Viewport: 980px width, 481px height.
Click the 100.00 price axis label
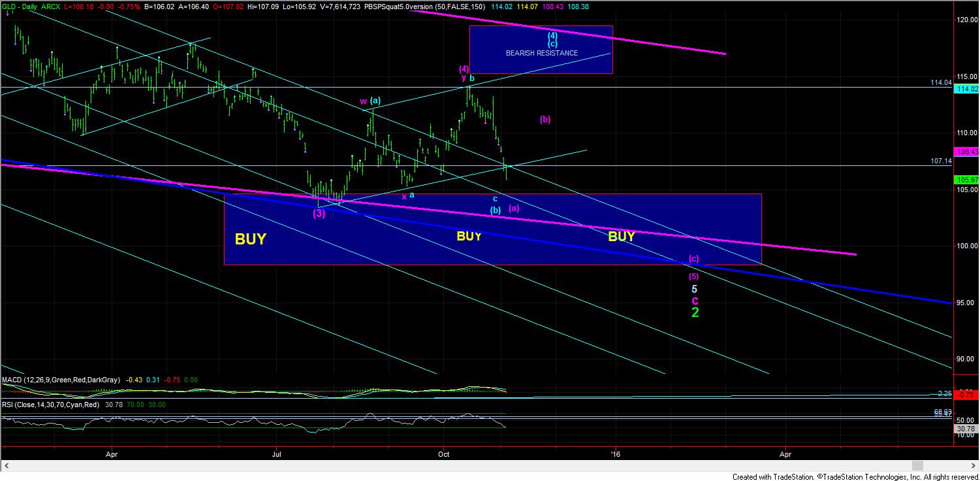966,246
